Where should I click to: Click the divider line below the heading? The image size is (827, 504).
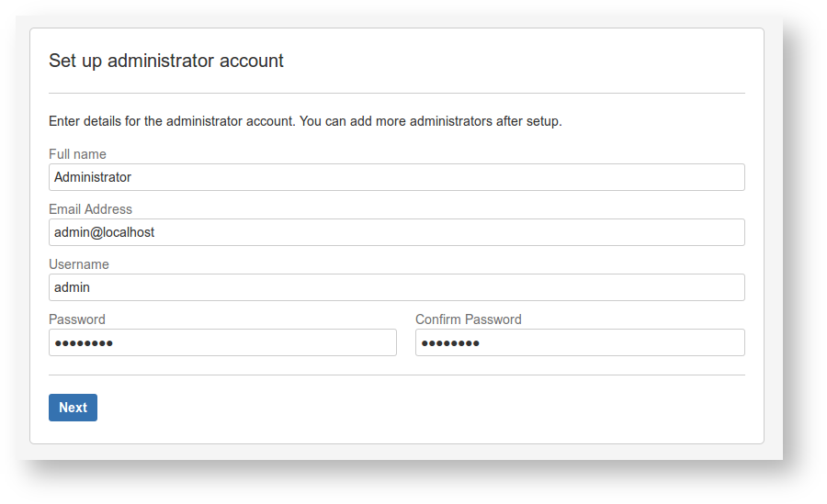coord(396,93)
